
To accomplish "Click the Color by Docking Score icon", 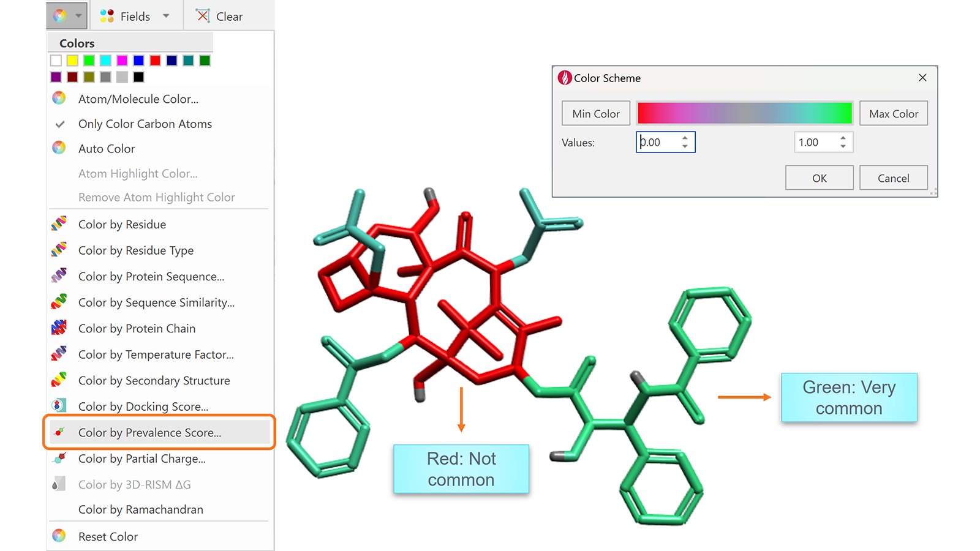I will click(59, 406).
